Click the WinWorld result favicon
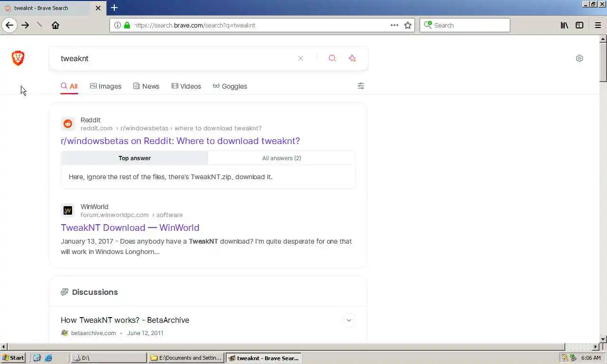Screen dimensions: 607x364 coord(68,210)
